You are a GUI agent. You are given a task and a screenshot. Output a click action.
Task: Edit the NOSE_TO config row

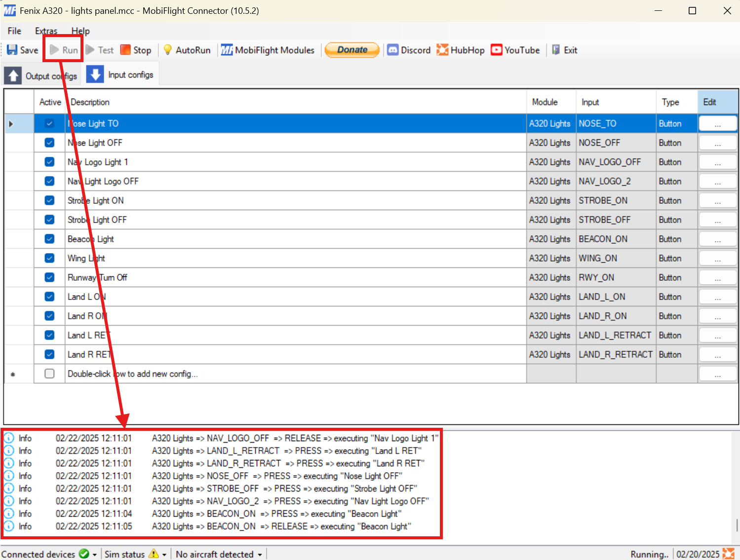coord(718,123)
